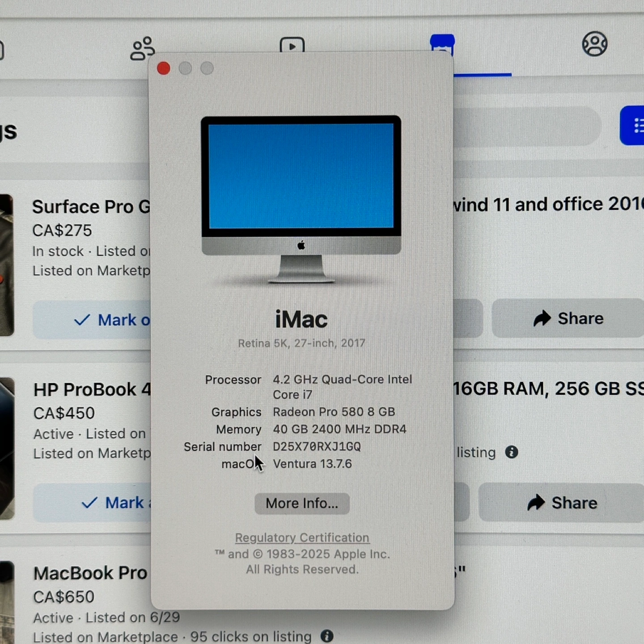The height and width of the screenshot is (644, 644).
Task: Select the Ventura 13.7.6 macOS version text
Action: (312, 464)
